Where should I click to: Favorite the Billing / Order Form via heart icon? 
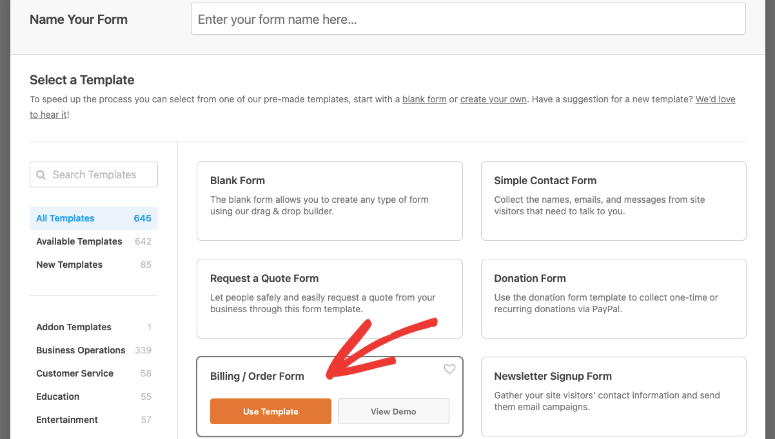pyautogui.click(x=449, y=369)
